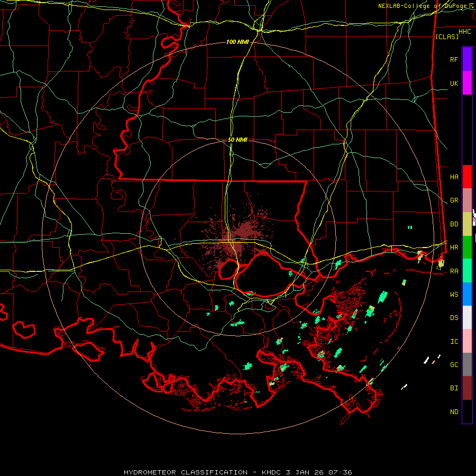Click the 100 NMI range ring label

point(237,42)
